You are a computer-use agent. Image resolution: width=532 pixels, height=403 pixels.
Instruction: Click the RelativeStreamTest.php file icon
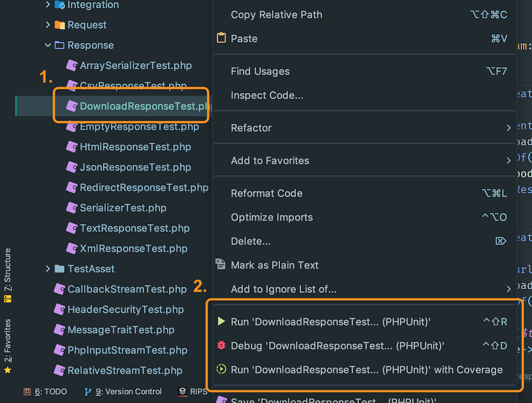[59, 370]
